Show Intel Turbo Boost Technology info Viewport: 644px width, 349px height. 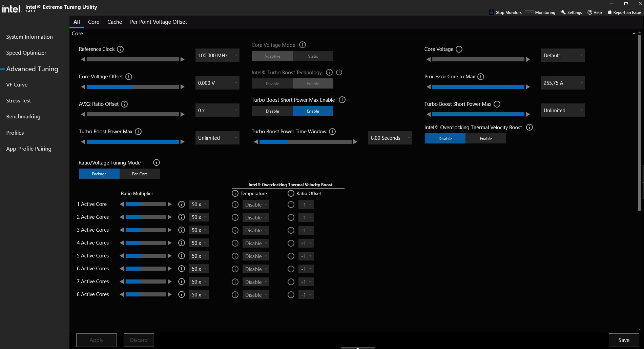click(x=329, y=72)
